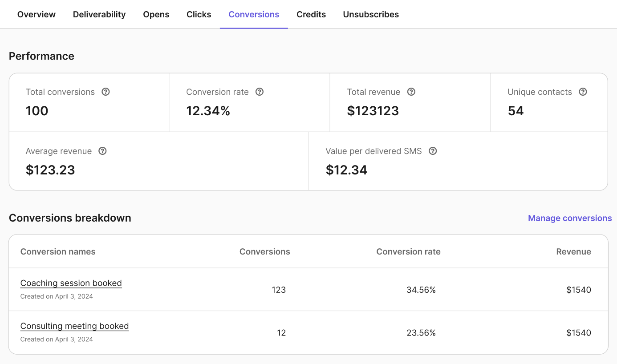Screen dimensions: 617x364
Task: Click the Conversion rate question mark icon
Action: pos(260,92)
